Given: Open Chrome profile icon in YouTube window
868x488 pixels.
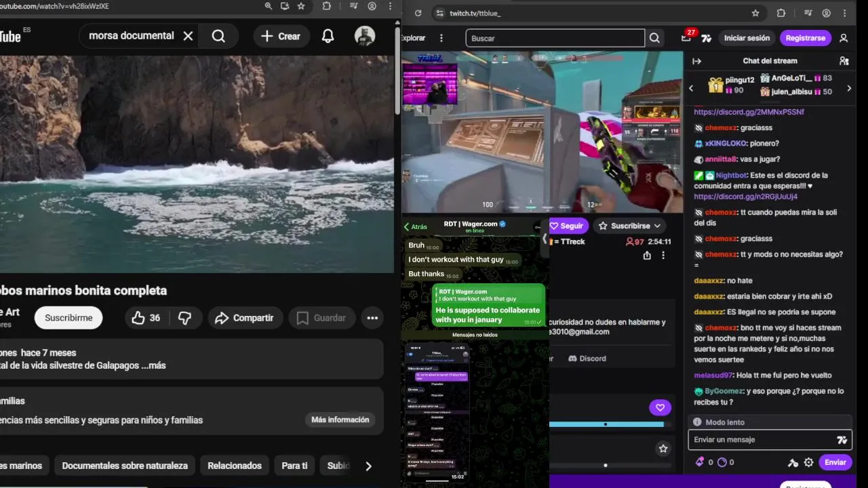Looking at the screenshot, I should coord(372,6).
